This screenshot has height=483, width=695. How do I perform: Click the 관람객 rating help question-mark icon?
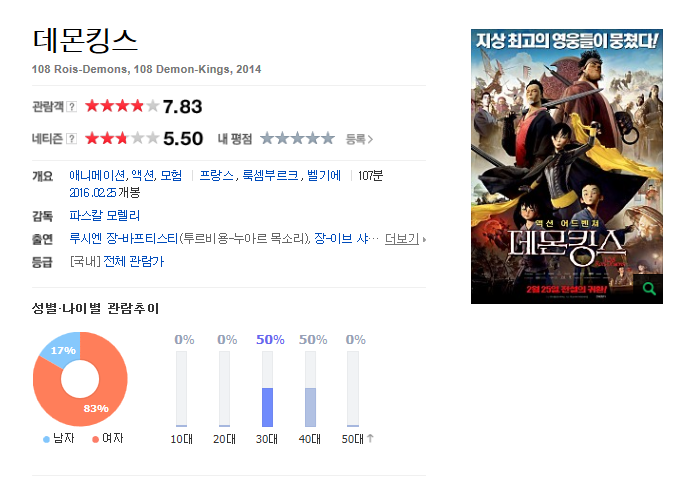coord(71,107)
